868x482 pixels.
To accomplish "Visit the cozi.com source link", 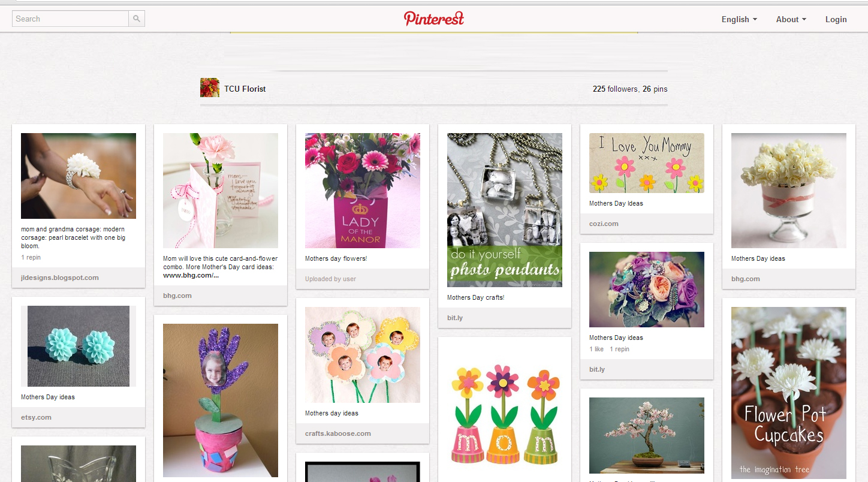I will click(604, 224).
